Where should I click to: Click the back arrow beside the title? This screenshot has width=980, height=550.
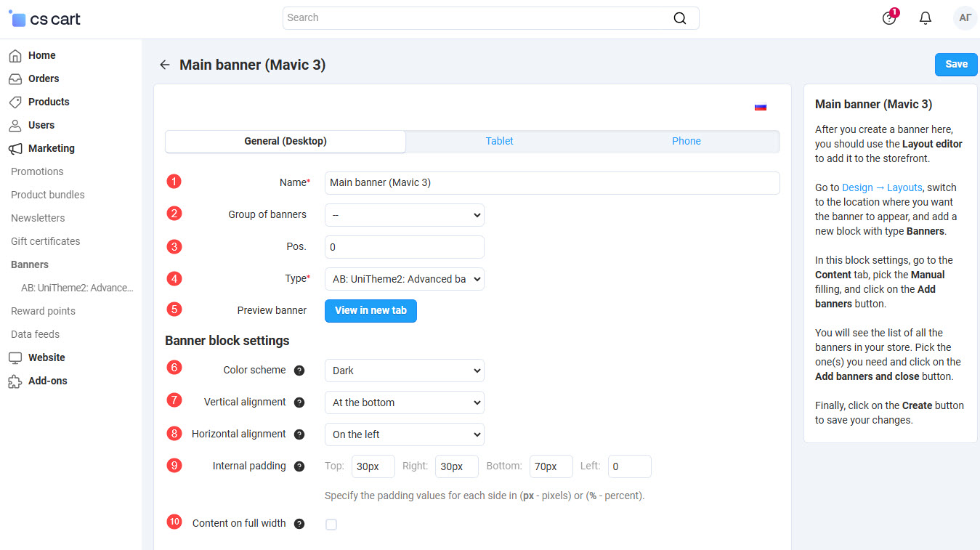[x=165, y=65]
